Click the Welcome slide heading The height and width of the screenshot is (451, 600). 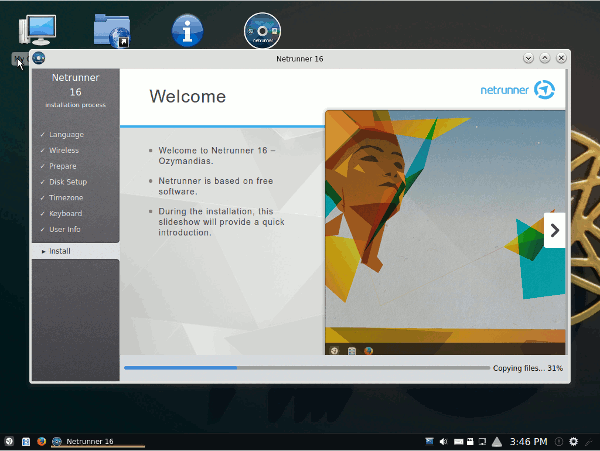click(188, 96)
